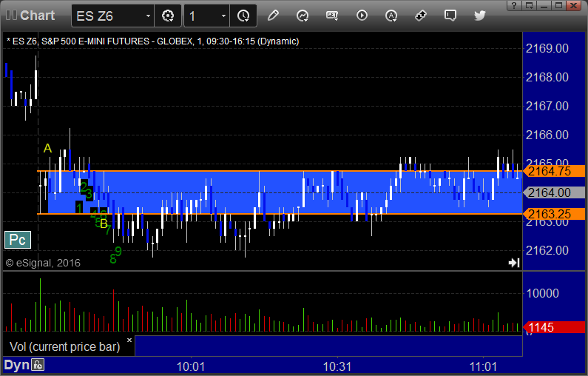588x376 pixels.
Task: Click the 11:01 time axis label
Action: (x=483, y=366)
